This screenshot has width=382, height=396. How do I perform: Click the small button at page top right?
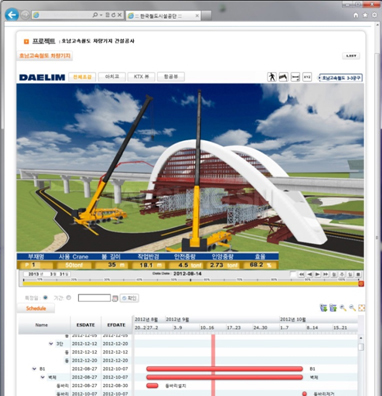(351, 56)
